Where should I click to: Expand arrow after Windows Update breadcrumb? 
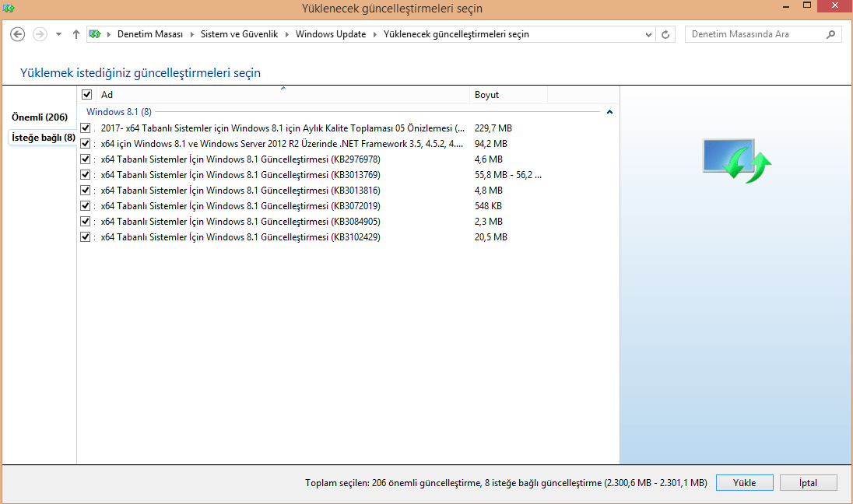(x=375, y=34)
